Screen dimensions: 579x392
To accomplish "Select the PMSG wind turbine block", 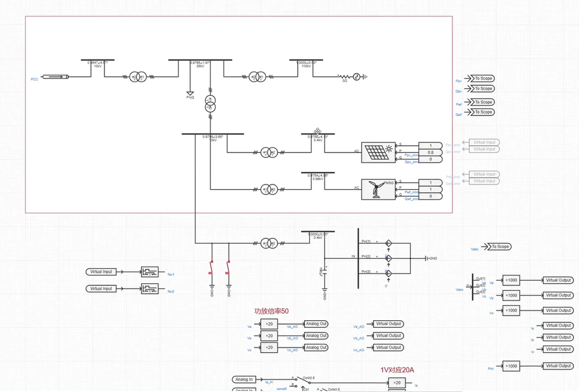I will coord(378,189).
